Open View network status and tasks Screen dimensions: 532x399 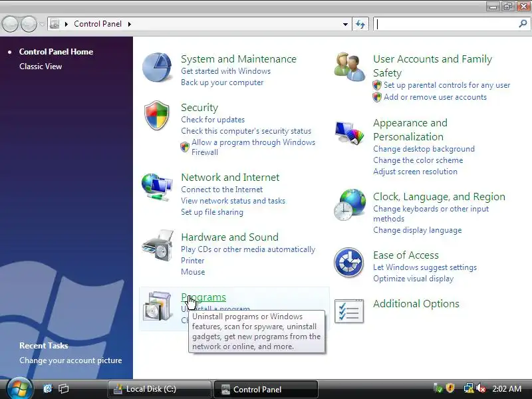(233, 201)
